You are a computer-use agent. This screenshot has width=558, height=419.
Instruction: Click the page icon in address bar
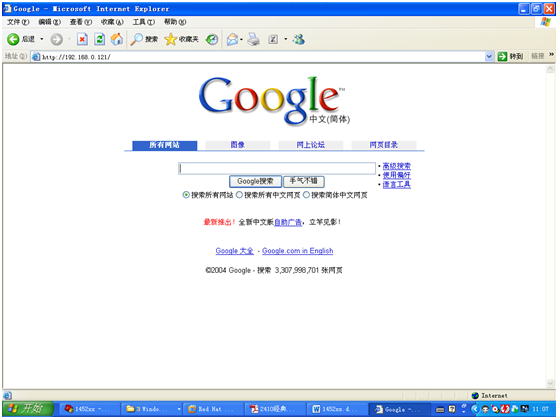(36, 57)
